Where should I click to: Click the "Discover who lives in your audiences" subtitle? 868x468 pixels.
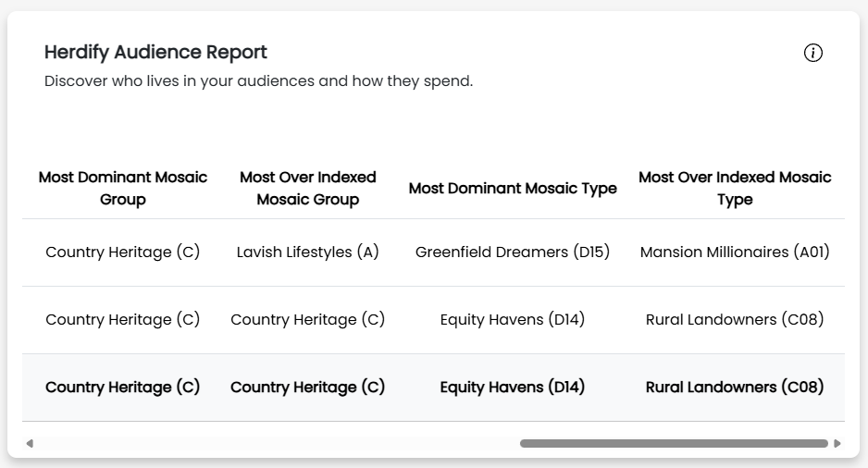[258, 81]
